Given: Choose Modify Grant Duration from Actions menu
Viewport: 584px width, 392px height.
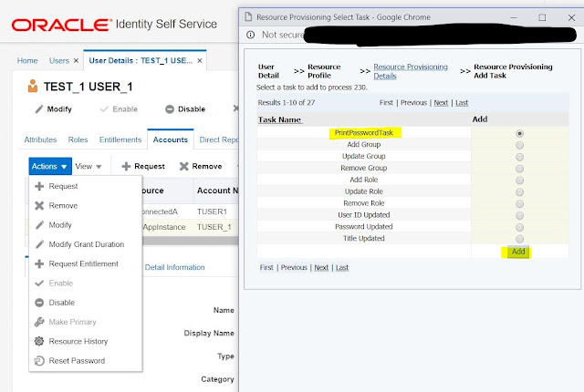Looking at the screenshot, I should coord(87,244).
